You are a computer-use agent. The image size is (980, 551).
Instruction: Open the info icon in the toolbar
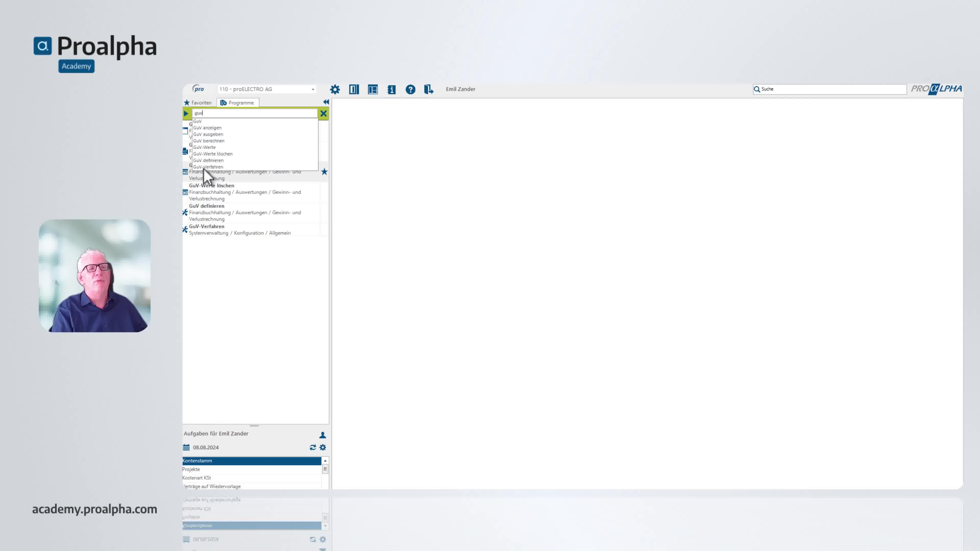pyautogui.click(x=391, y=89)
